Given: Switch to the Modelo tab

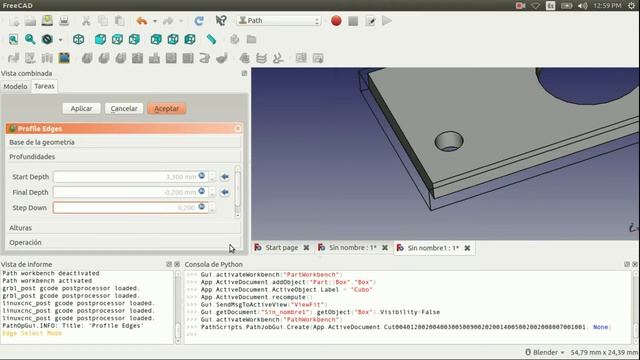Looking at the screenshot, I should (x=16, y=87).
